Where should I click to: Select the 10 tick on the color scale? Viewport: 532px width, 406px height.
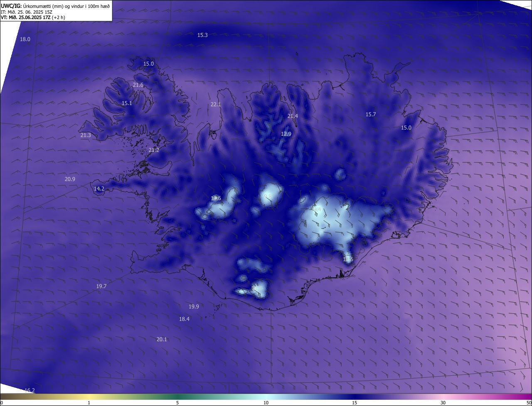(266, 403)
